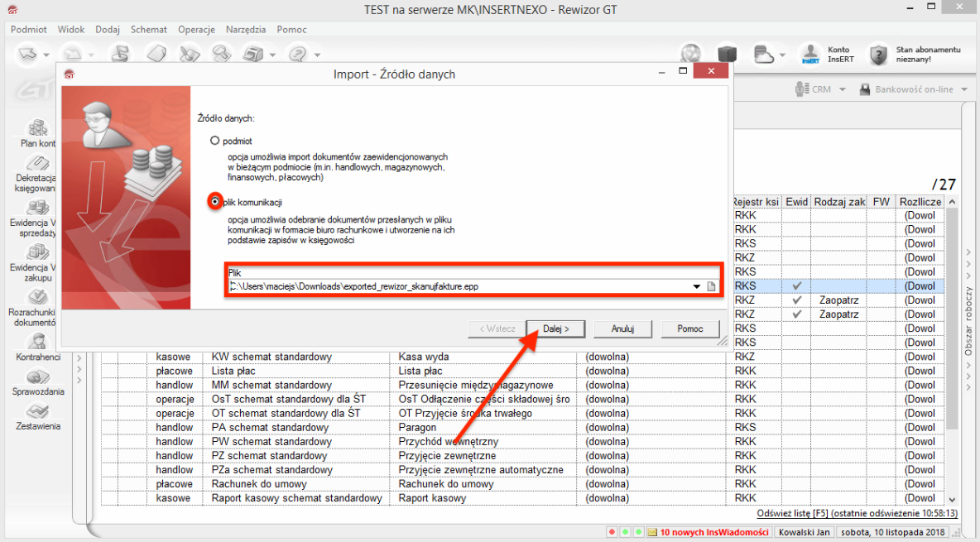
Task: Open the Kontrahenci sidebar module
Action: [36, 346]
